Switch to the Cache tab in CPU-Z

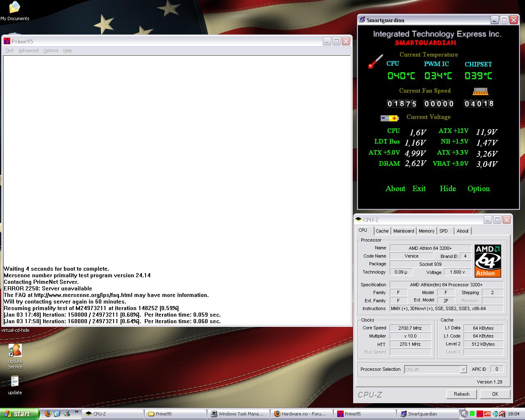[x=382, y=231]
